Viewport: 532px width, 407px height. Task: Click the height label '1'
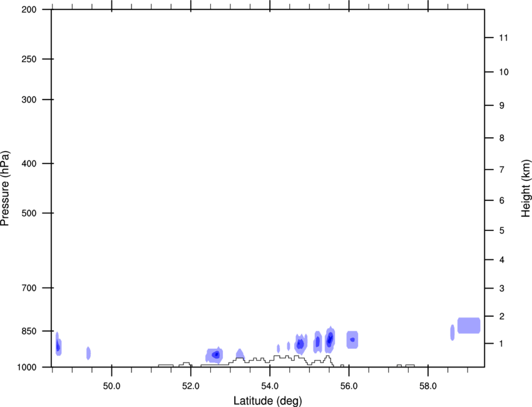pos(502,344)
